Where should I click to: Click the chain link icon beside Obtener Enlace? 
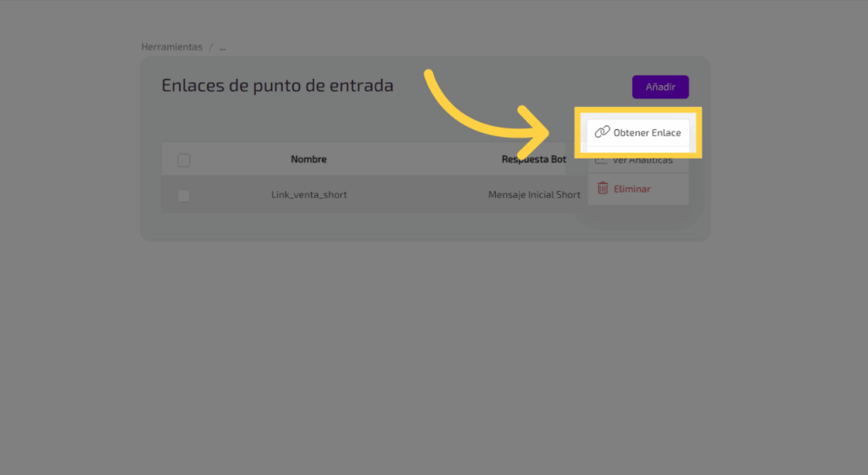click(x=602, y=132)
